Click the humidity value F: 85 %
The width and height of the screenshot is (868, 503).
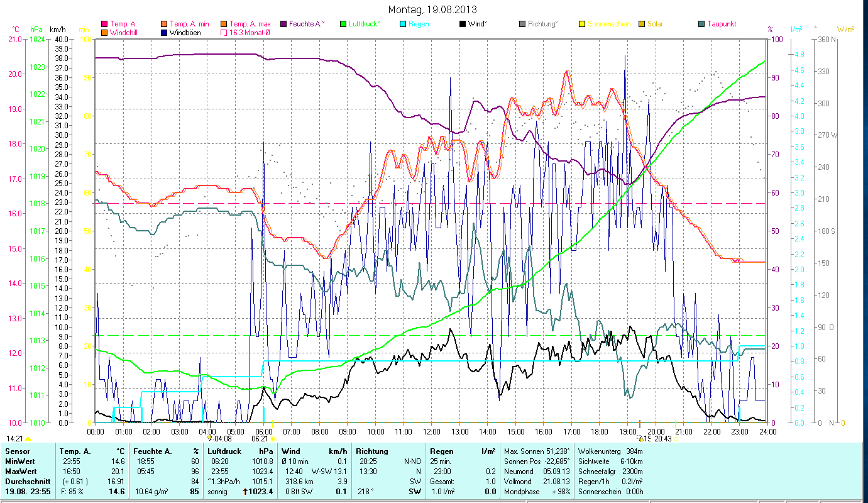[x=71, y=492]
